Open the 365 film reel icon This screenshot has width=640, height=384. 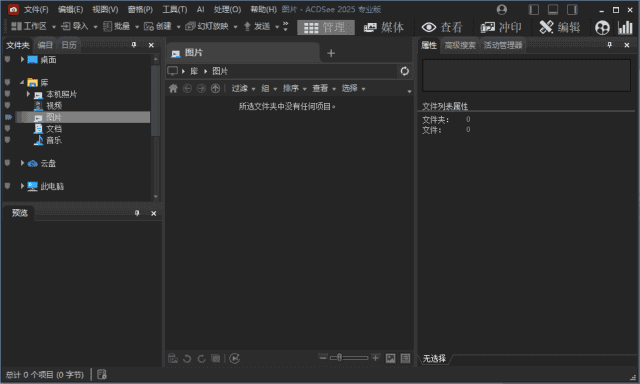point(602,28)
